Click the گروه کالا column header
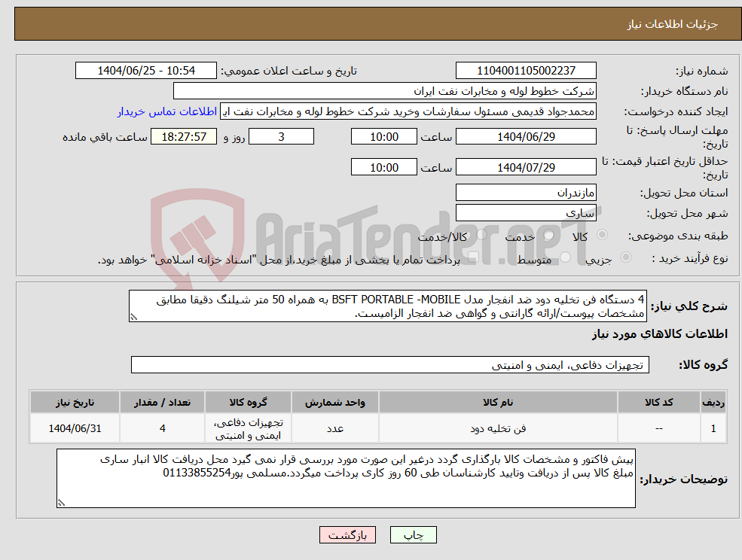 pyautogui.click(x=248, y=403)
